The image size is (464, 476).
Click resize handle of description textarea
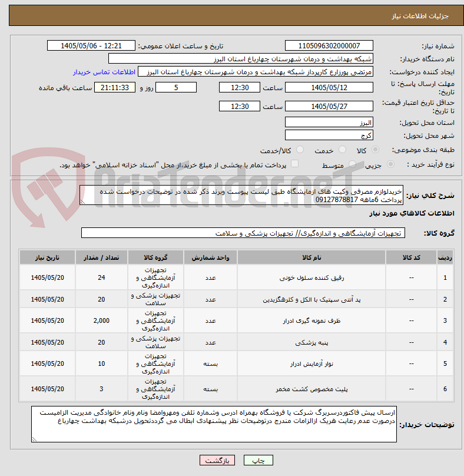[x=82, y=202]
